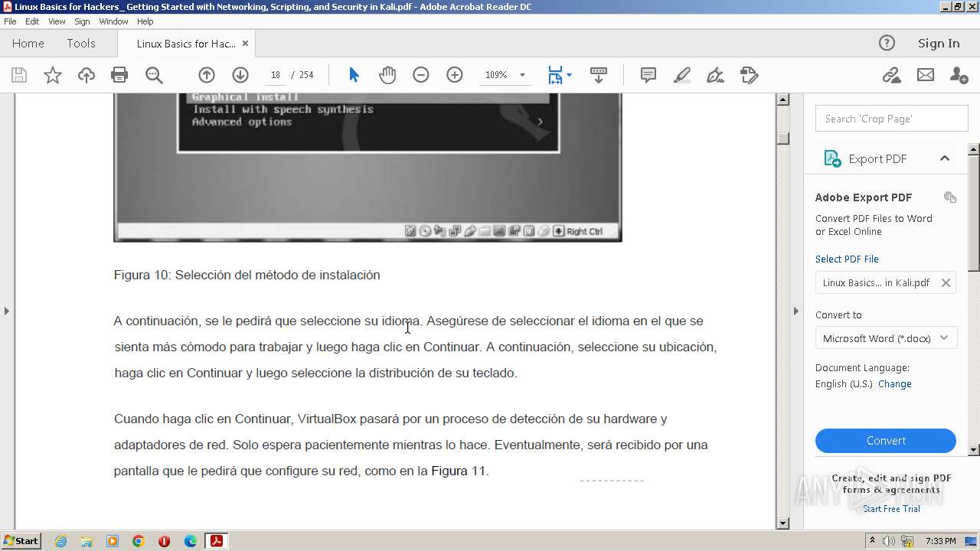Image resolution: width=980 pixels, height=551 pixels.
Task: Click the taskbar clock 7:33 PM
Action: pos(940,541)
